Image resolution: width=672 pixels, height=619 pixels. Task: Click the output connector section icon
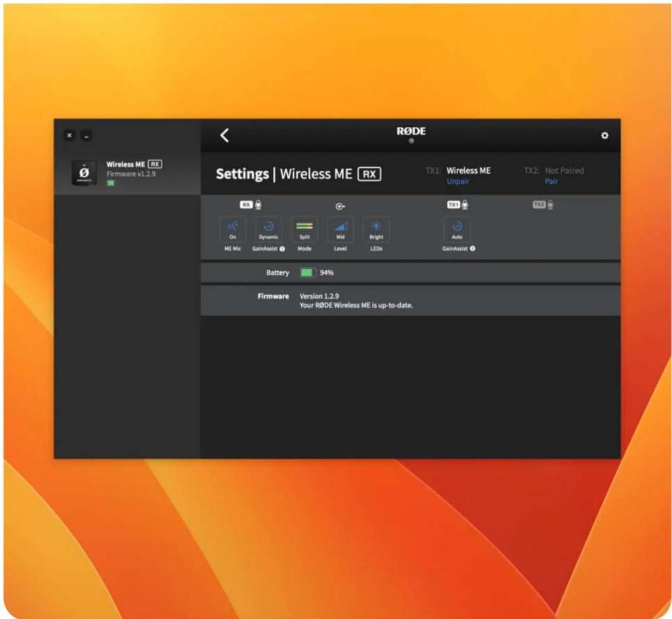[340, 207]
